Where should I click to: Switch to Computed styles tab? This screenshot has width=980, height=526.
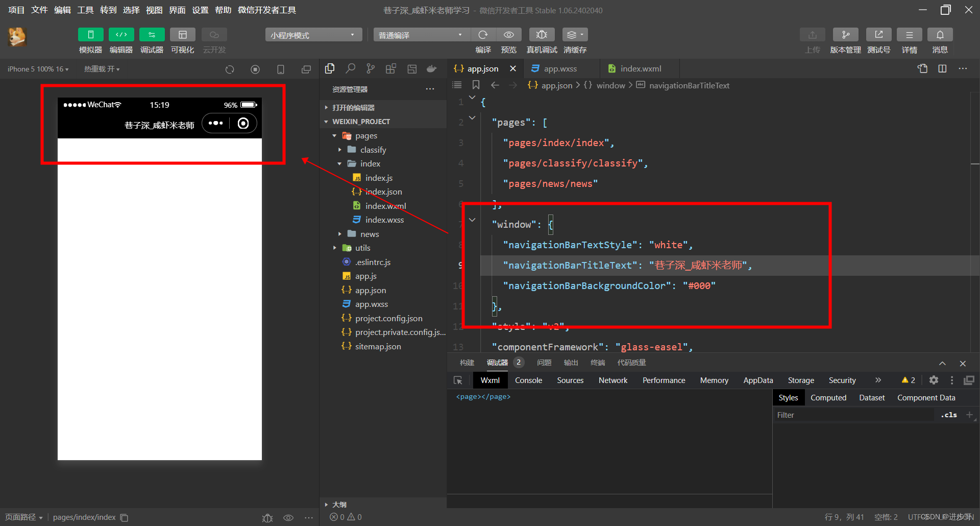(828, 397)
